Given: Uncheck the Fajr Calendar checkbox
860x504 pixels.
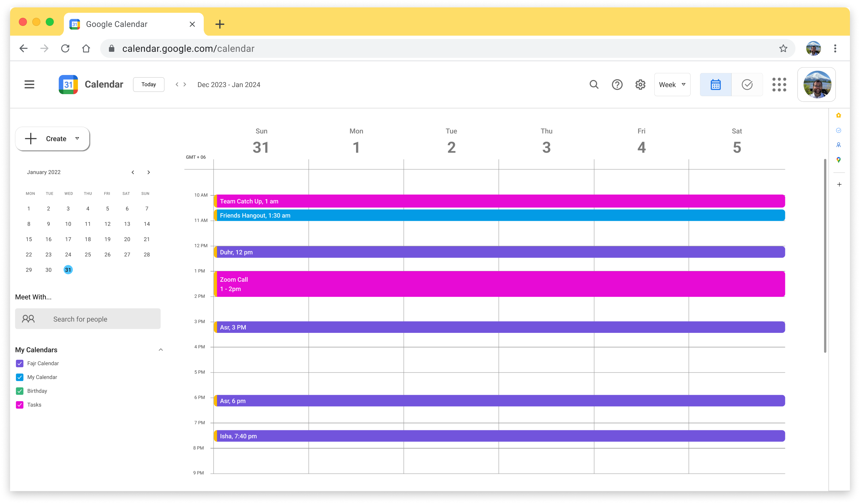Looking at the screenshot, I should tap(19, 363).
